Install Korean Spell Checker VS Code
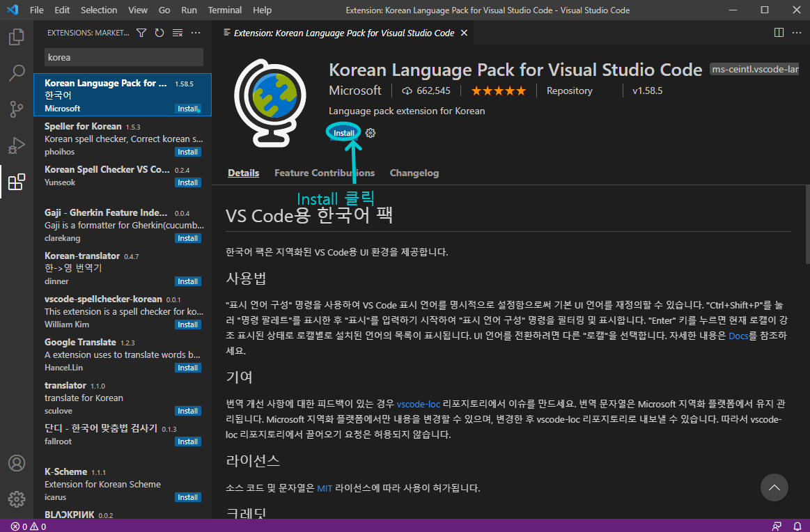Image resolution: width=810 pixels, height=532 pixels. [187, 182]
